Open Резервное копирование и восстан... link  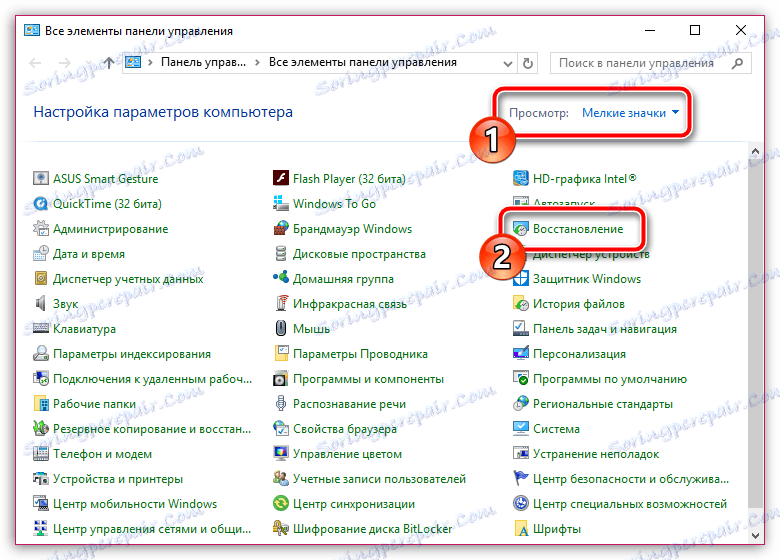pos(152,429)
